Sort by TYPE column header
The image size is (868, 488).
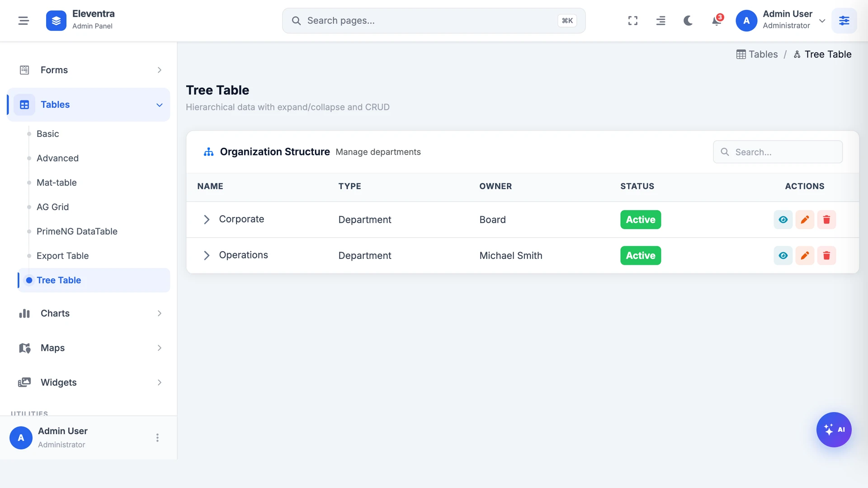pyautogui.click(x=349, y=186)
